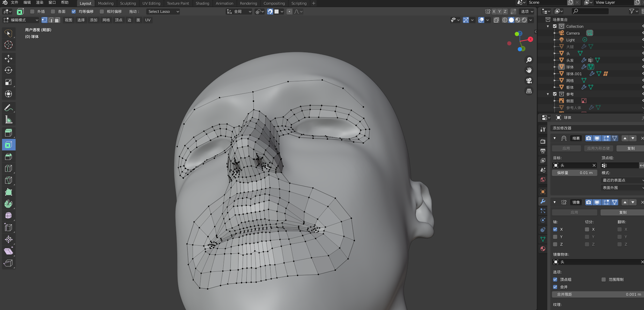This screenshot has height=310, width=644.
Task: Enable the 相对偏移 checkbox
Action: (102, 11)
